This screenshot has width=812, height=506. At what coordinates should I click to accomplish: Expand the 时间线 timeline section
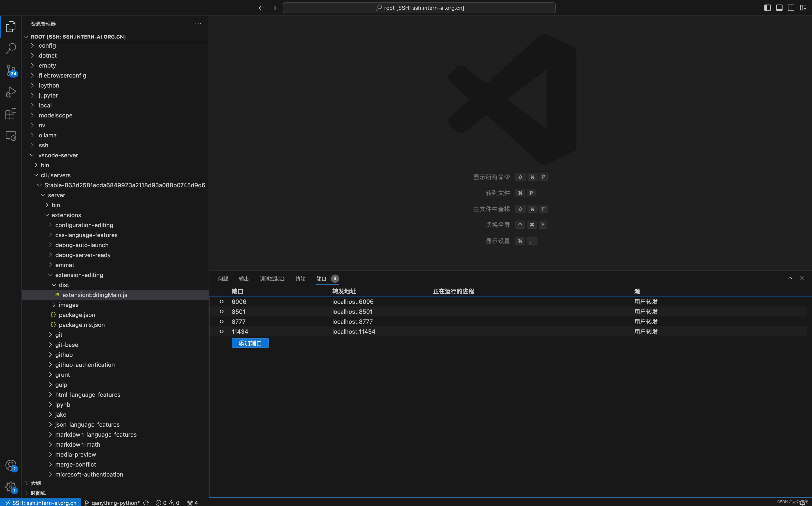(x=115, y=493)
